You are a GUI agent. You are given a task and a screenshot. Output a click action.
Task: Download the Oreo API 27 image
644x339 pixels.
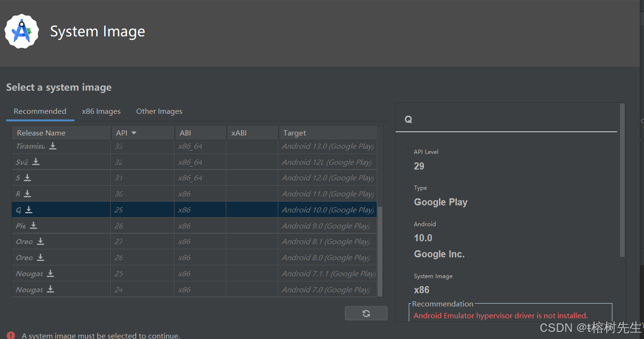coord(41,241)
